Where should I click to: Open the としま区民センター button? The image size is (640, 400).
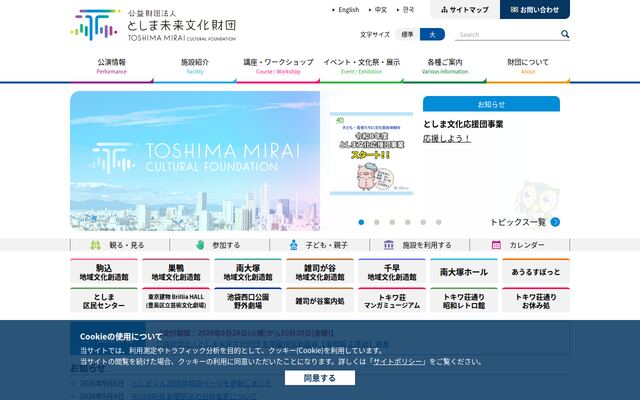pos(104,300)
